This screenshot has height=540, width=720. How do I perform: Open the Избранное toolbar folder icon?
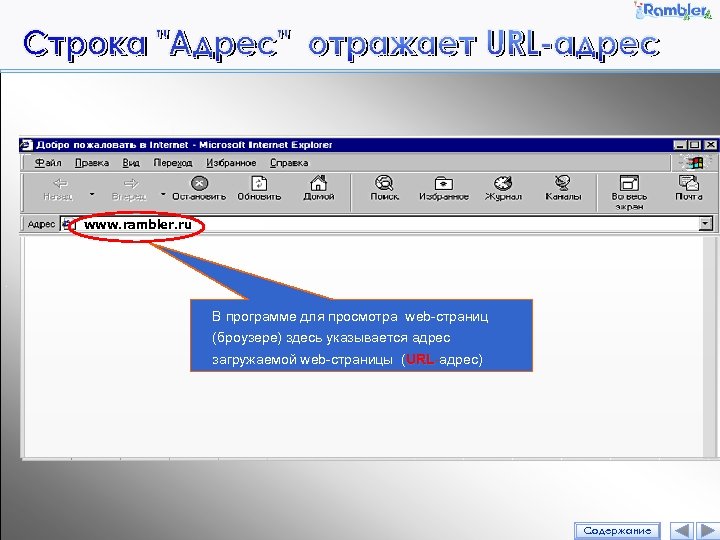[444, 183]
